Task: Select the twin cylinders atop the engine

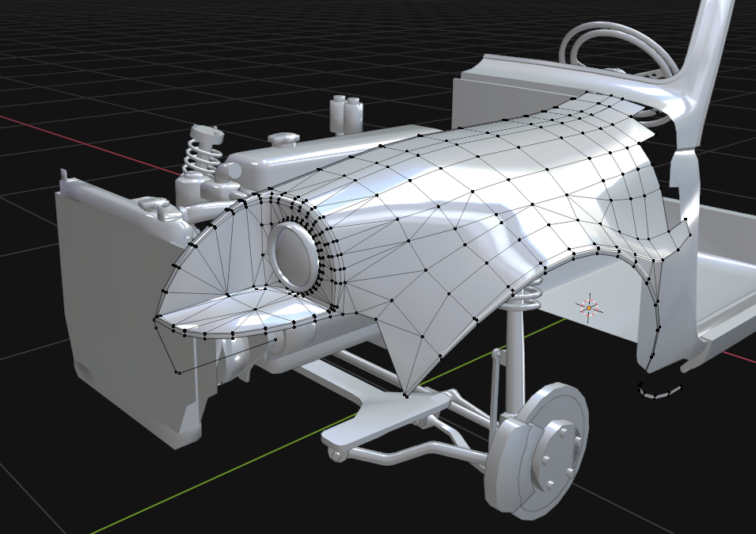Action: click(346, 114)
